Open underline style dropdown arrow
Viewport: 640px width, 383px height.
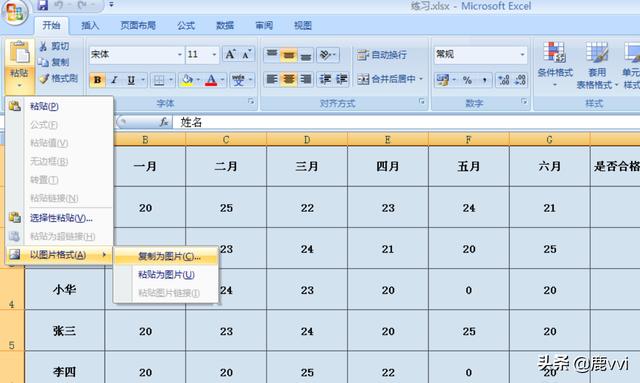(143, 80)
